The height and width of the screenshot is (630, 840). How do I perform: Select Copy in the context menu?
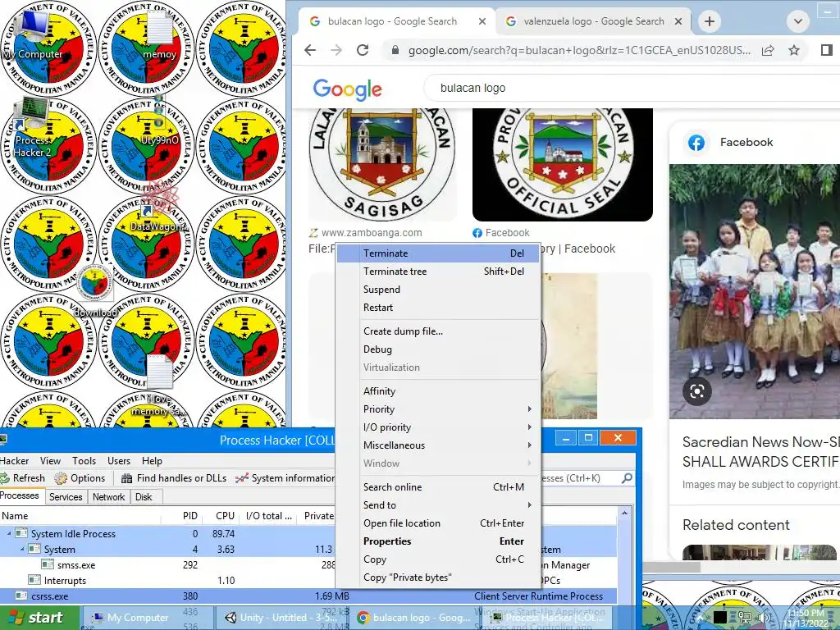438,559
